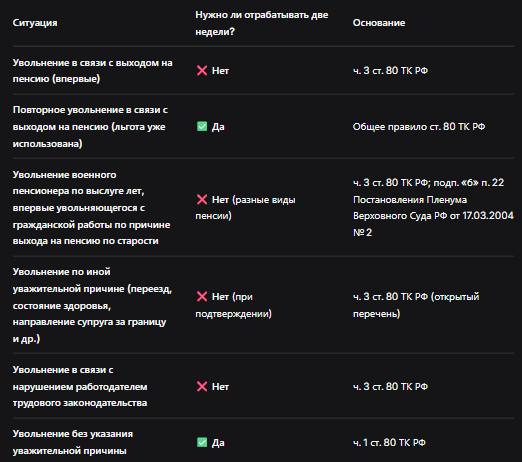Click red cross beside 'Нет (при подтверждении)'

coord(202,297)
